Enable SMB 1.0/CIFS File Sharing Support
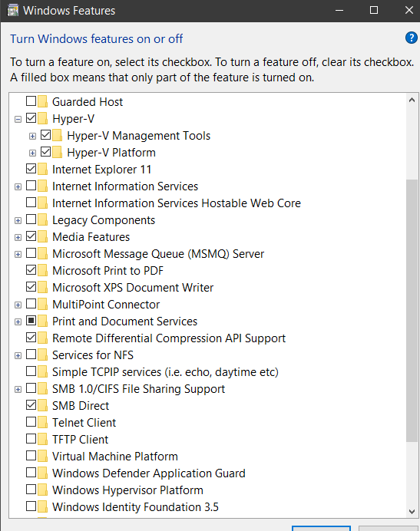The height and width of the screenshot is (531, 420). click(31, 388)
